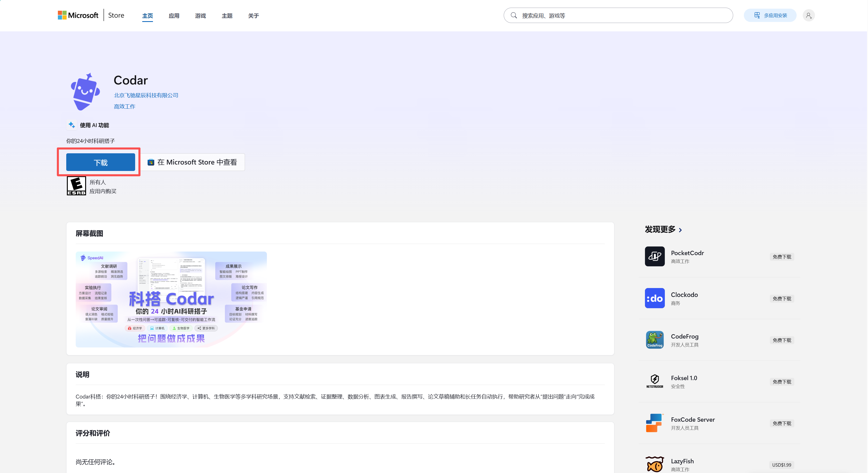Open the 应用 navigation tab
Screen dimensions: 868x473
coord(174,16)
